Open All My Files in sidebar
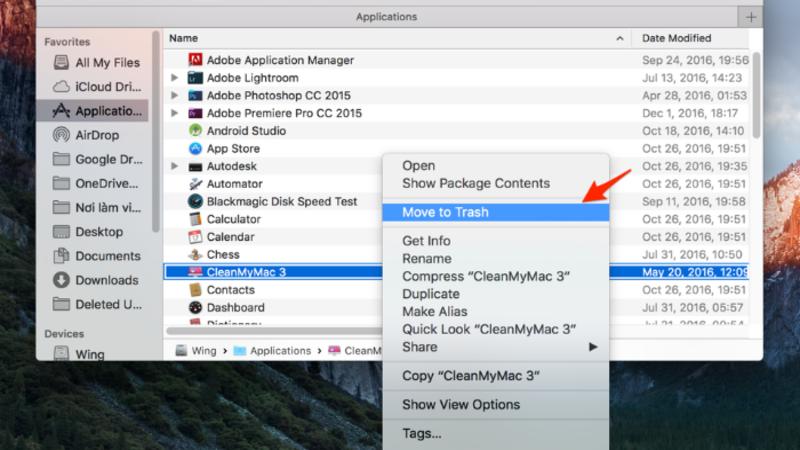800x450 pixels. click(96, 62)
